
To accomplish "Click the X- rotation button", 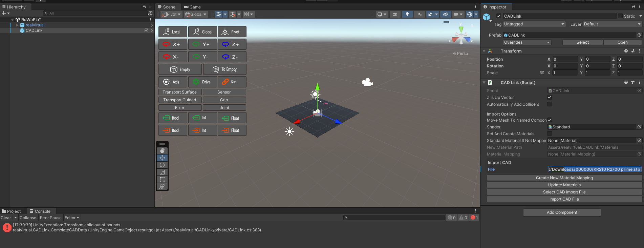I will 173,57.
